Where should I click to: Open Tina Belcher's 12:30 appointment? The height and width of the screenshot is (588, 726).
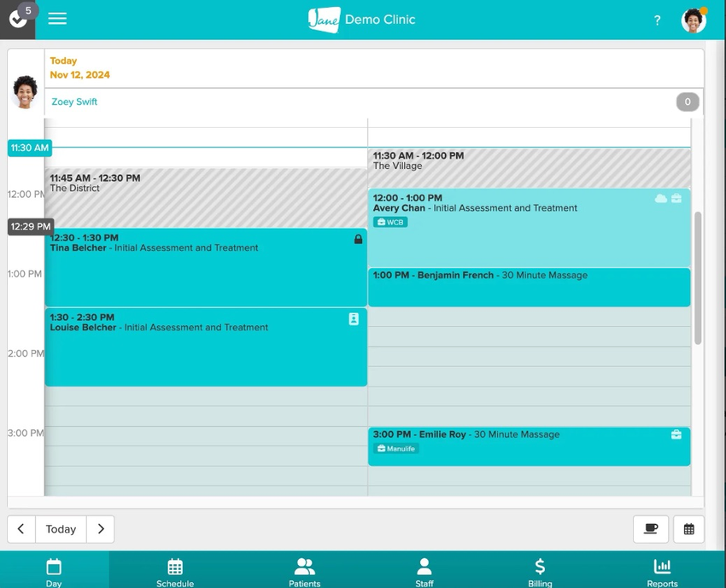[x=206, y=267]
